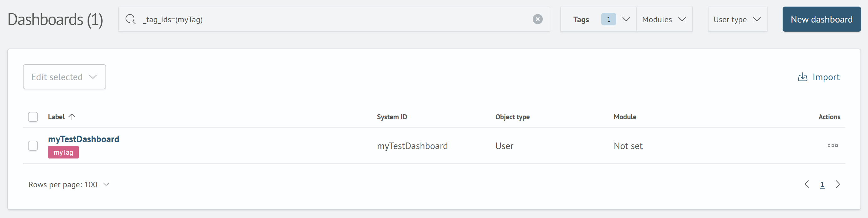
Task: Expand the Tags filter dropdown
Action: click(x=626, y=19)
